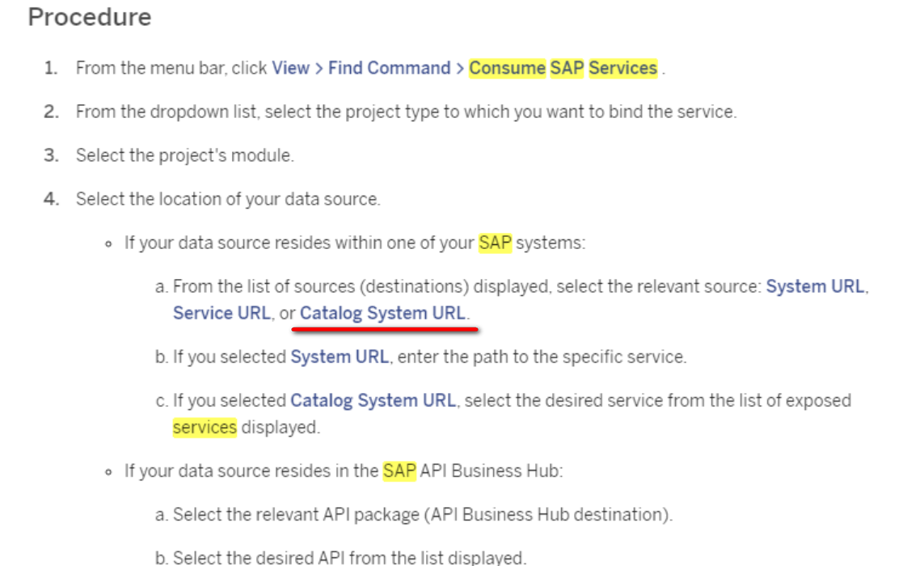This screenshot has height=566, width=924.
Task: Click step 2 dropdown list sentence
Action: pos(406,112)
